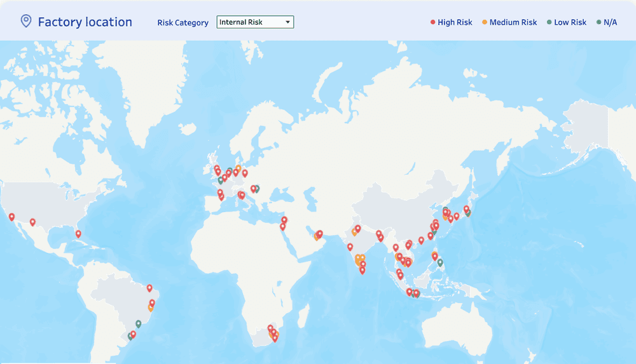Click the red pin on India's west coast
The width and height of the screenshot is (636, 364).
tap(350, 247)
